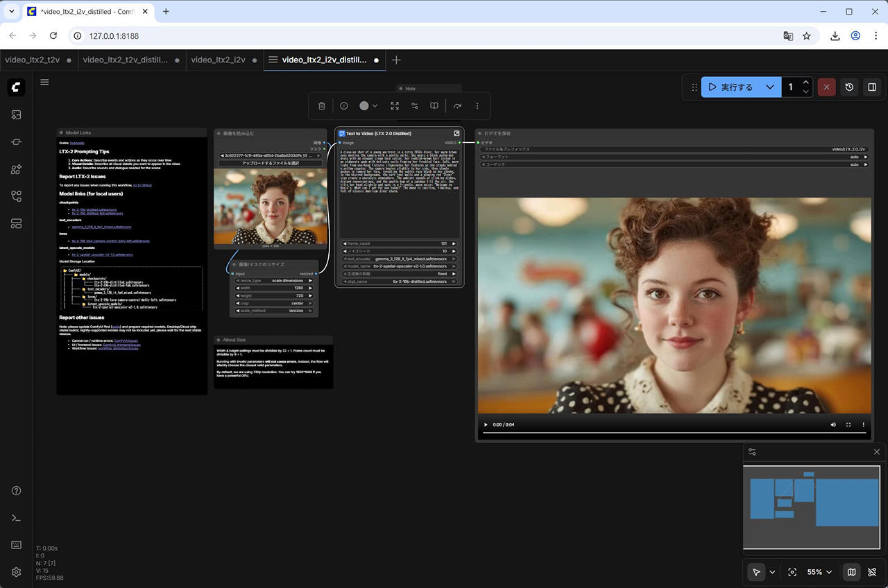
Task: Toggle the right side panel
Action: (x=872, y=87)
